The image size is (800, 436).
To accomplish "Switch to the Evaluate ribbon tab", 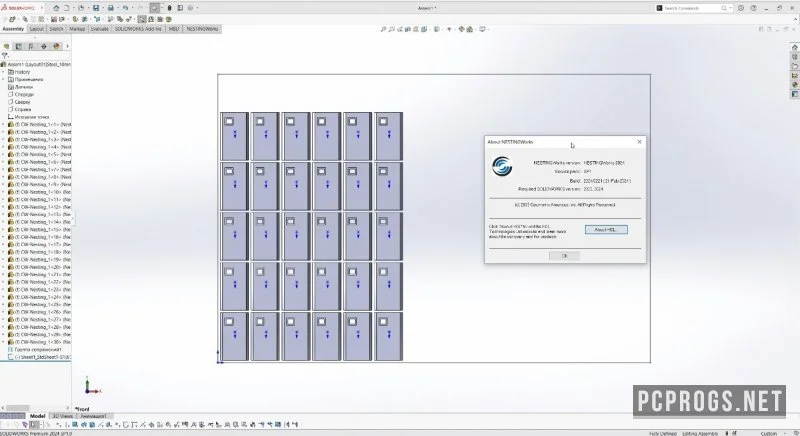I will tap(99, 29).
